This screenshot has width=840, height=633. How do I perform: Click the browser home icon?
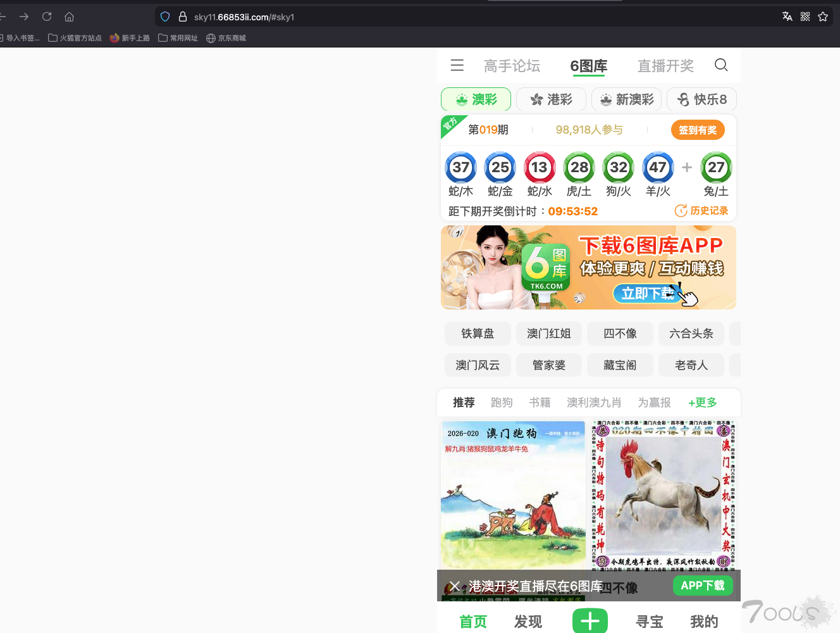[70, 17]
